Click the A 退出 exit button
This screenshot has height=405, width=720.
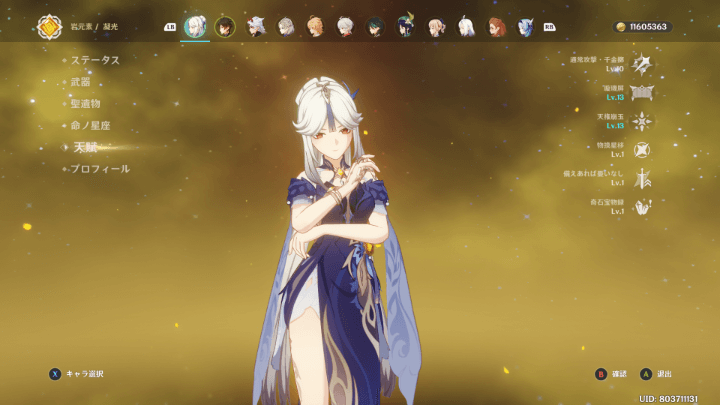[656, 374]
